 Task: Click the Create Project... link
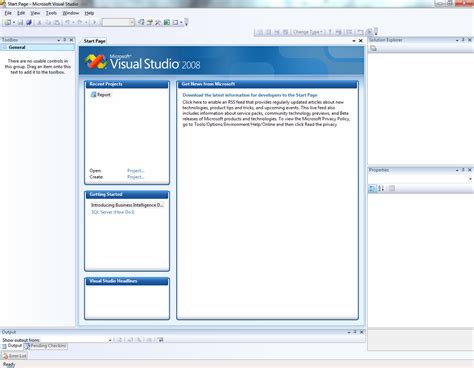(x=135, y=177)
